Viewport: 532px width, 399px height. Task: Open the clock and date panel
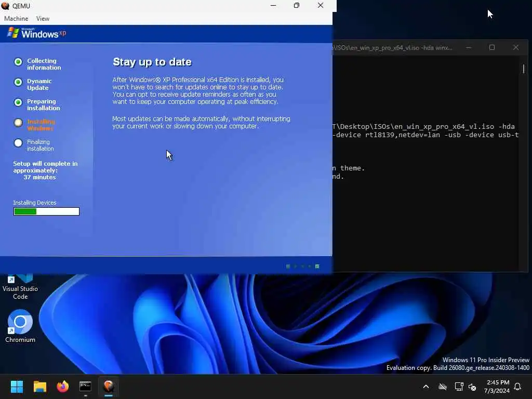tap(497, 387)
